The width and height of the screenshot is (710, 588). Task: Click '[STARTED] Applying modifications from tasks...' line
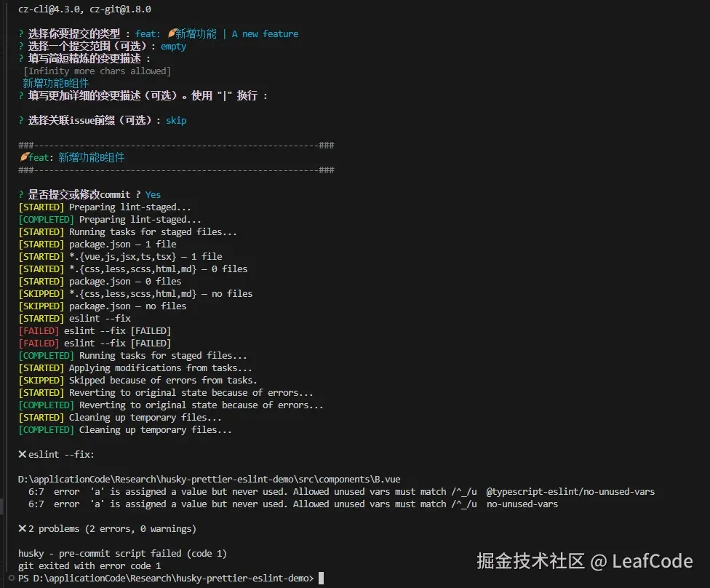pyautogui.click(x=135, y=367)
